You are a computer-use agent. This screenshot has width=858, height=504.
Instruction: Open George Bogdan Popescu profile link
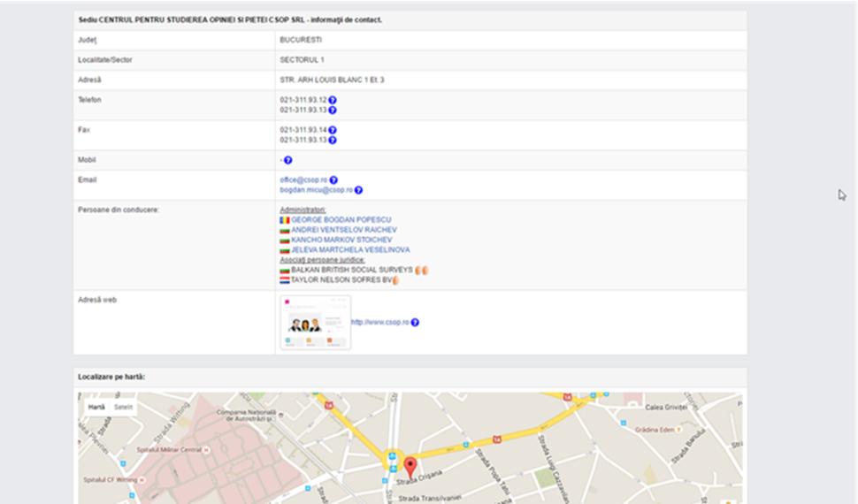(341, 219)
